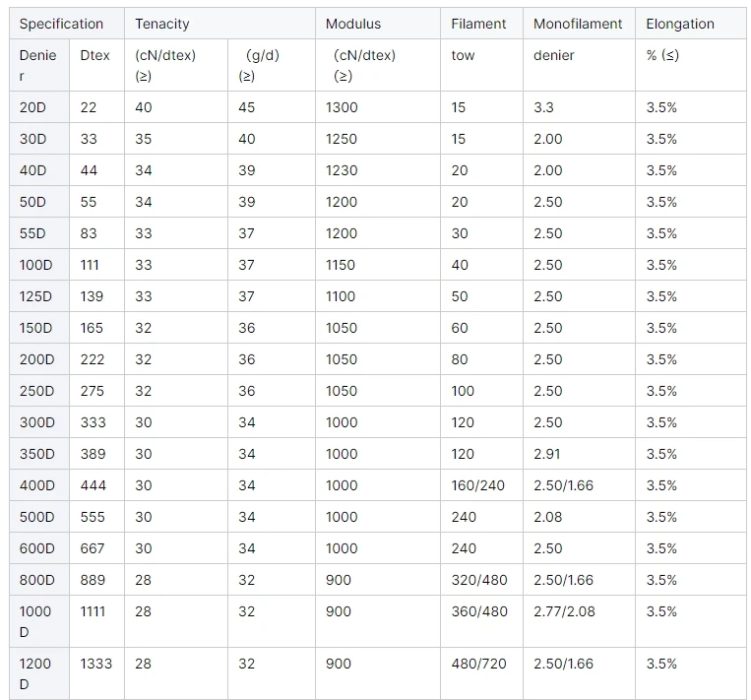The width and height of the screenshot is (751, 700).
Task: Select the 3.3 monofilament denier value
Action: pos(543,107)
